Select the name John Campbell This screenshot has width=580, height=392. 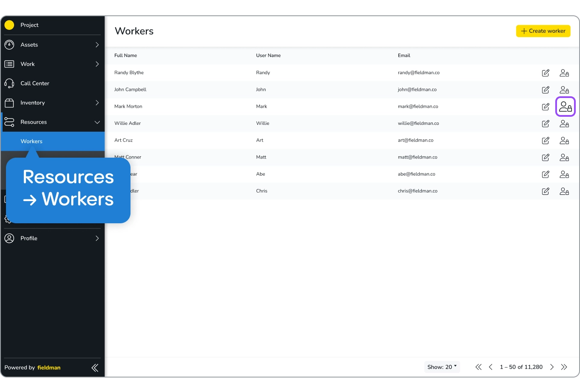click(x=130, y=90)
